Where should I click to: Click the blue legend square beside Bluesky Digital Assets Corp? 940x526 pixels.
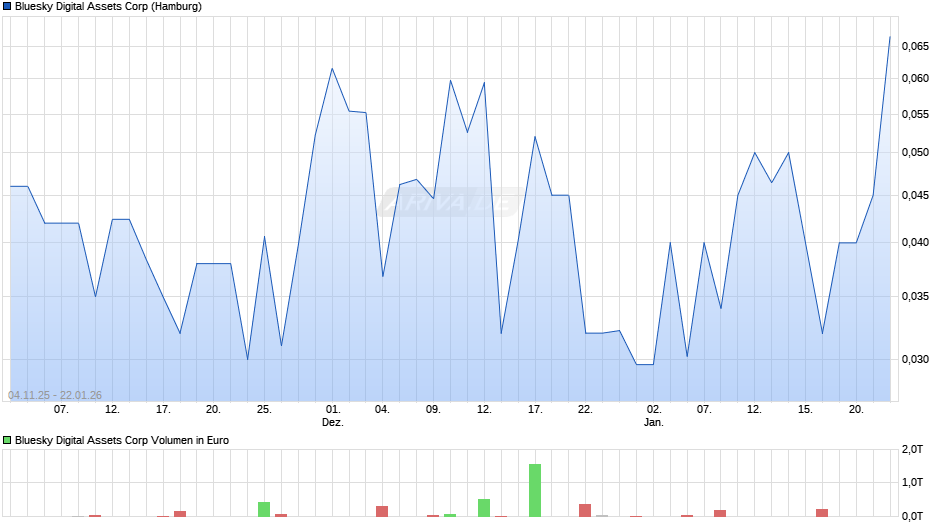tap(7, 7)
